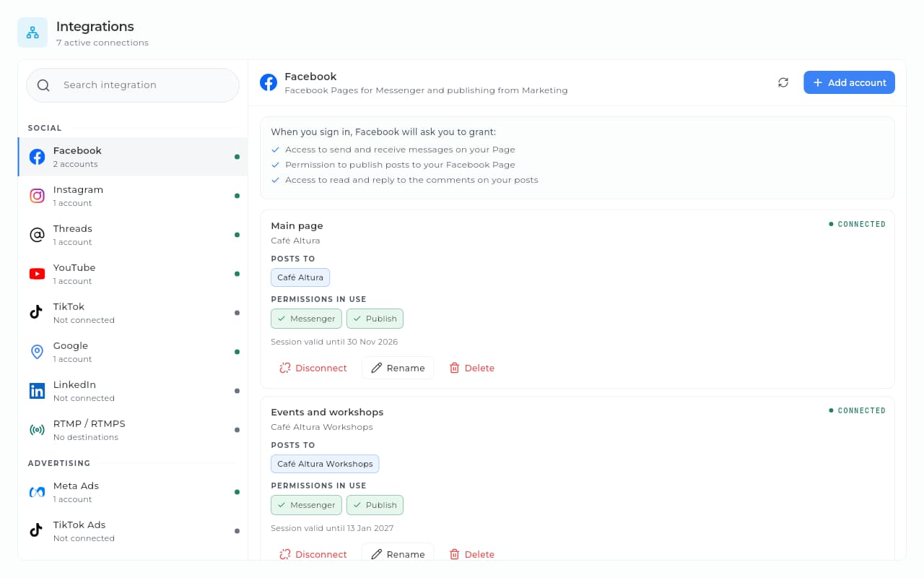Click 'Session valid until 30 Nov 2026' text
Image resolution: width=924 pixels, height=578 pixels.
click(x=334, y=342)
